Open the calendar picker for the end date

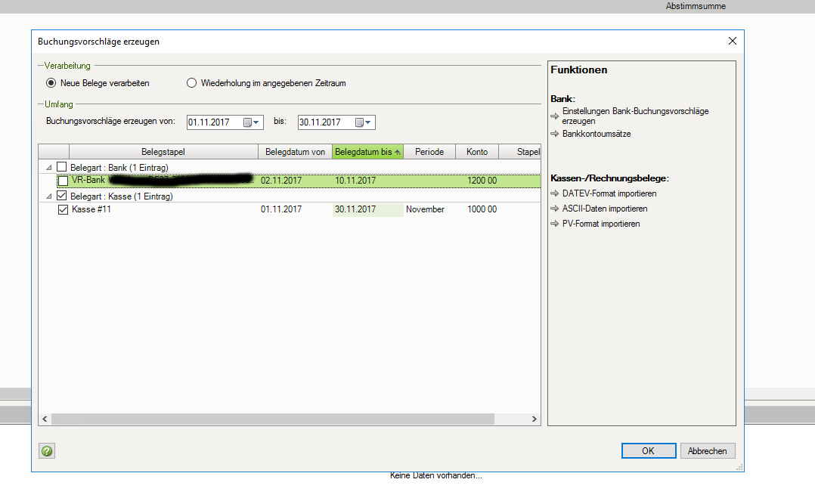tap(361, 122)
